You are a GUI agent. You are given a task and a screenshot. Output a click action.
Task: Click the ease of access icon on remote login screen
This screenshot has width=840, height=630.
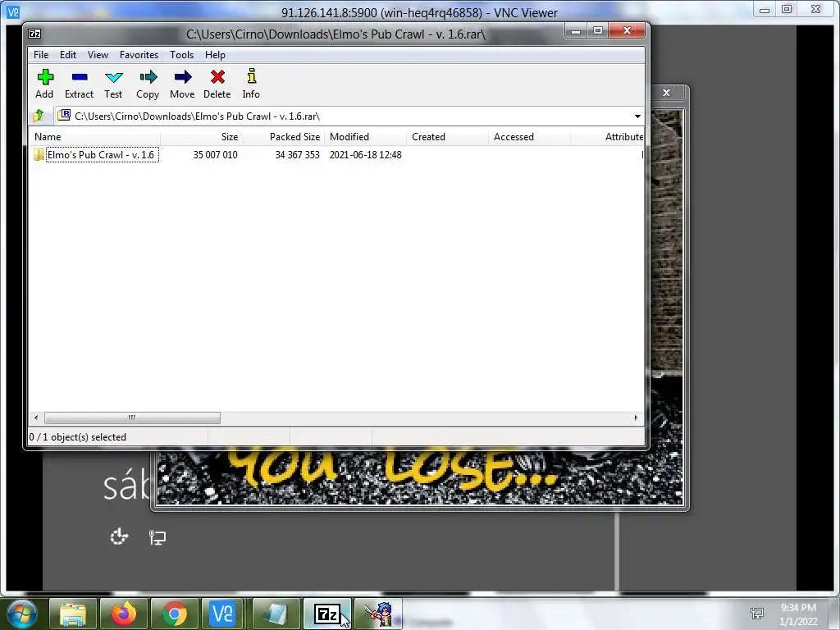pyautogui.click(x=119, y=536)
